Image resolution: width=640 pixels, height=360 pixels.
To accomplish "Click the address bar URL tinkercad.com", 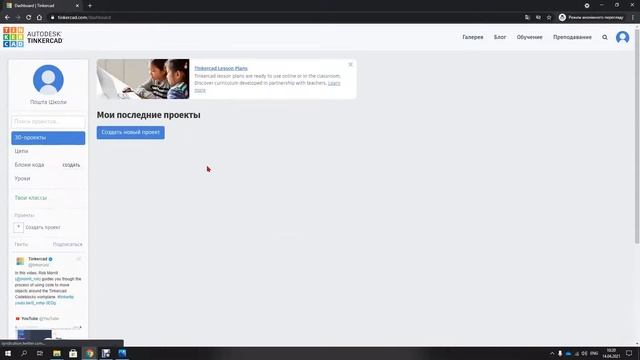I will click(84, 18).
